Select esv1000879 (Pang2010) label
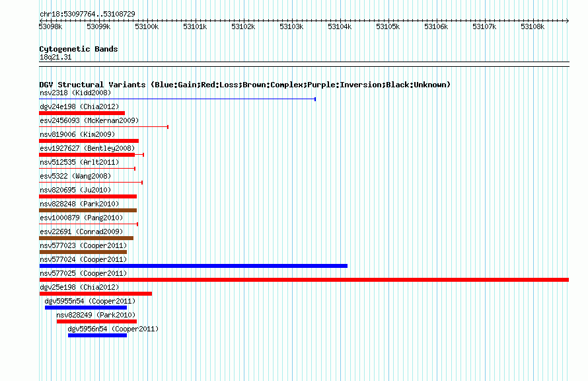This screenshot has width=588, height=381. pos(81,218)
